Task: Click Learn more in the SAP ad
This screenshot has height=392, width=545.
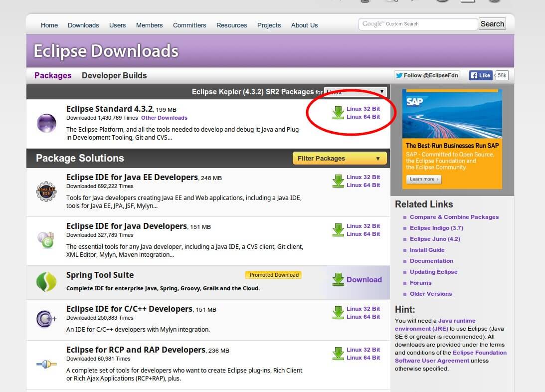Action: pyautogui.click(x=424, y=179)
